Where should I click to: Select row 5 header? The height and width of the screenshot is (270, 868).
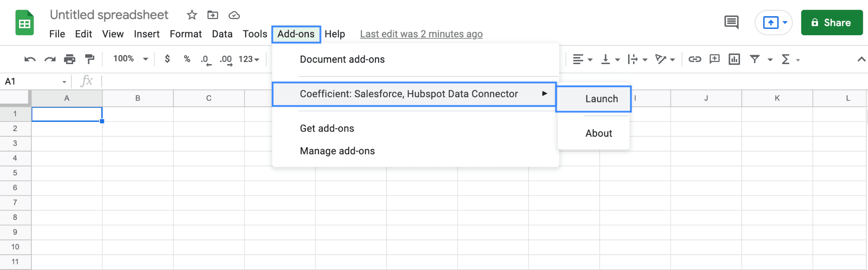click(x=15, y=173)
